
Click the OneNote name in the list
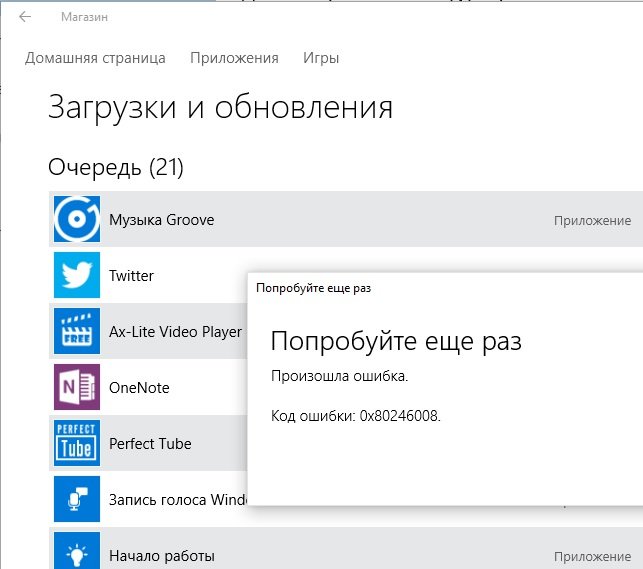pos(139,388)
